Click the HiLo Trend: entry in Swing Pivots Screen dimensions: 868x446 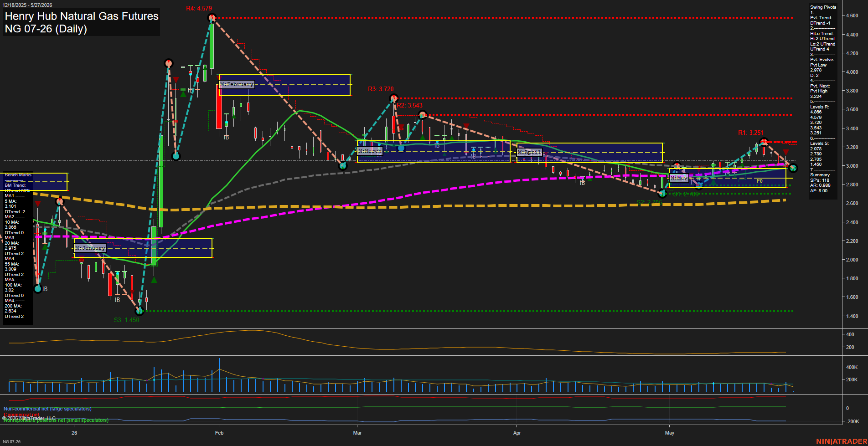[822, 34]
